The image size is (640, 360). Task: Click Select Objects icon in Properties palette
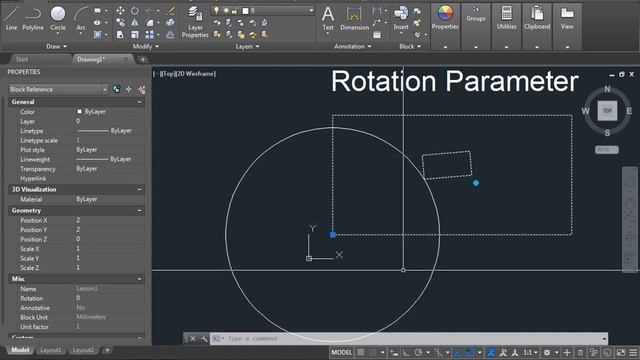click(x=129, y=89)
